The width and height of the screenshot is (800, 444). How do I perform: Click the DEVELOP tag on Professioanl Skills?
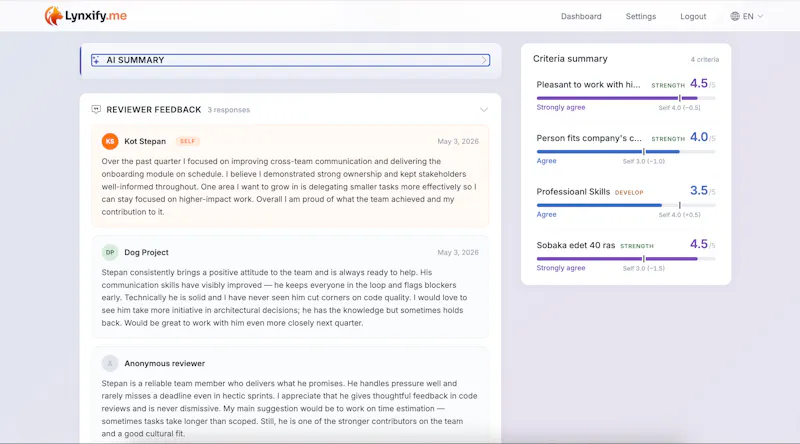point(629,192)
